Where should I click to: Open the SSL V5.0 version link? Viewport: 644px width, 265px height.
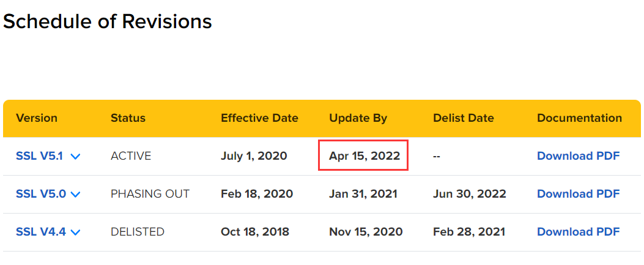click(40, 194)
